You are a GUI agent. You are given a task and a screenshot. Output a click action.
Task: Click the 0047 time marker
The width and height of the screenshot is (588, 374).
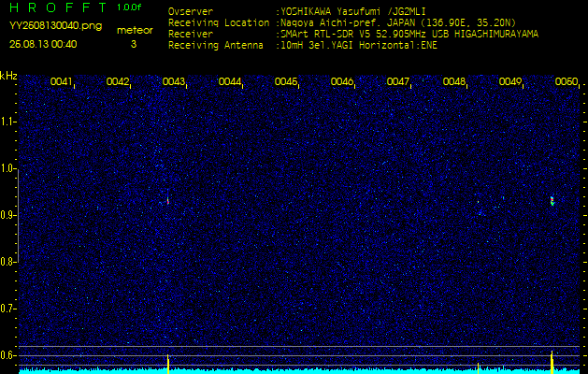[x=397, y=81]
